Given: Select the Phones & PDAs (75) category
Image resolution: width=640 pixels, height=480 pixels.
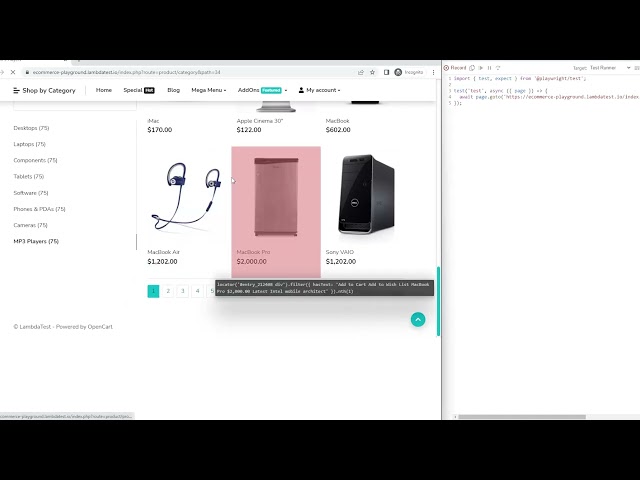Looking at the screenshot, I should coord(39,209).
